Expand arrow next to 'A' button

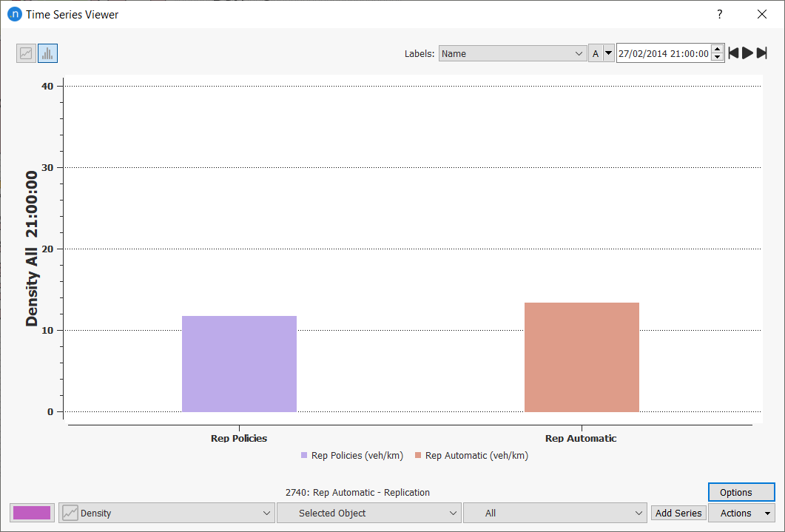click(609, 53)
